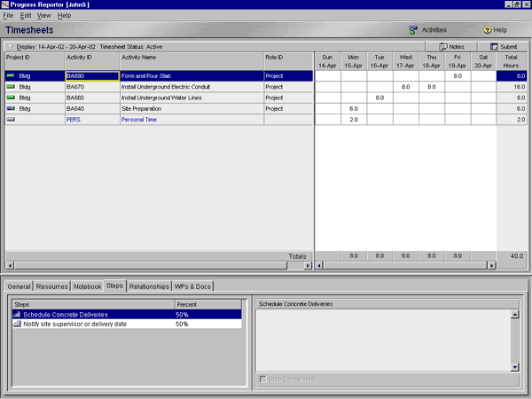532x399 pixels.
Task: Click the PERS row status icon
Action: [x=11, y=120]
